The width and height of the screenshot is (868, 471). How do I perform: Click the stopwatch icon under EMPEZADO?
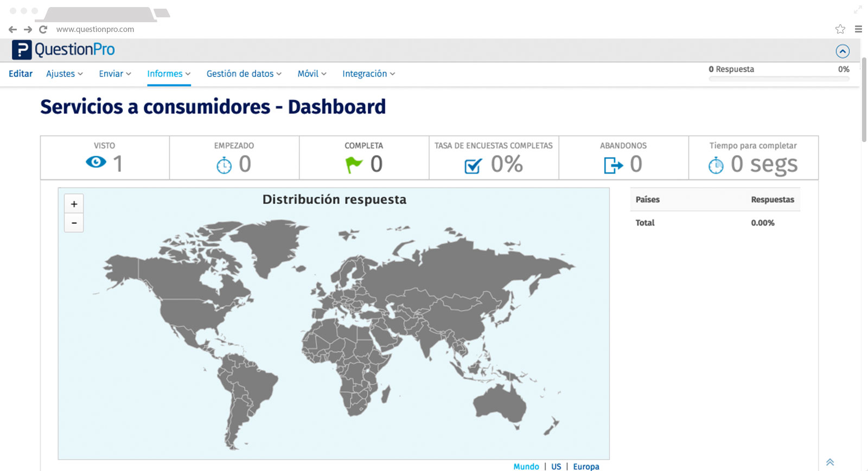[x=224, y=165]
